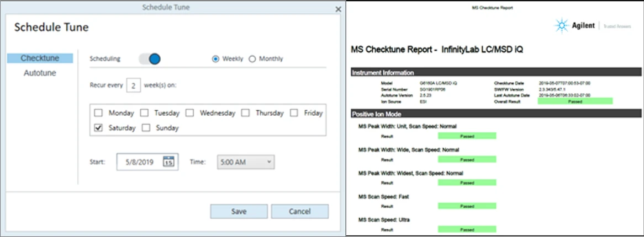The height and width of the screenshot is (237, 644).
Task: Select the Monthly radio button
Action: point(252,58)
